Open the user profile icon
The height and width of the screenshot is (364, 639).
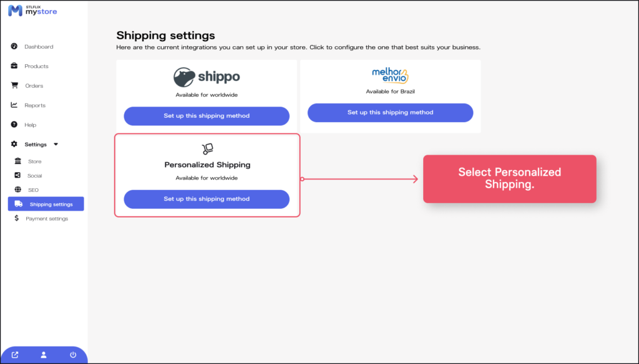(x=44, y=355)
